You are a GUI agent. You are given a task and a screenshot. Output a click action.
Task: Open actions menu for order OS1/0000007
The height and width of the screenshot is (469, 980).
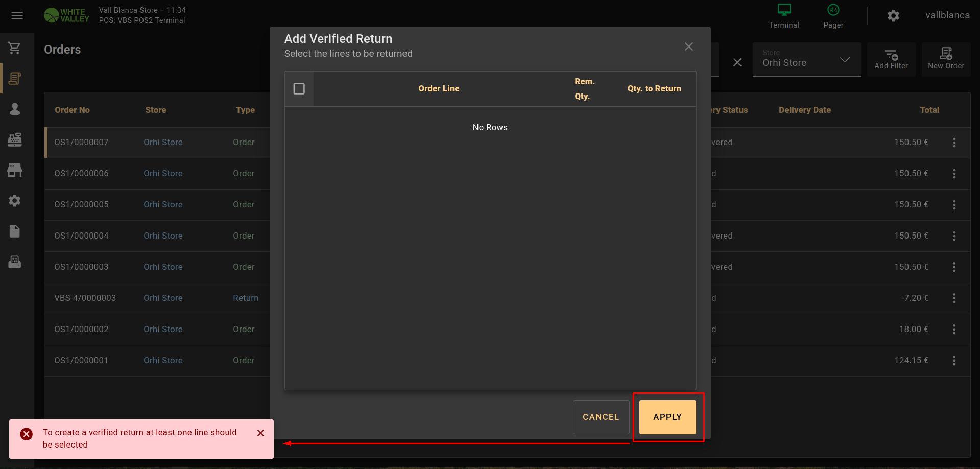(x=954, y=143)
